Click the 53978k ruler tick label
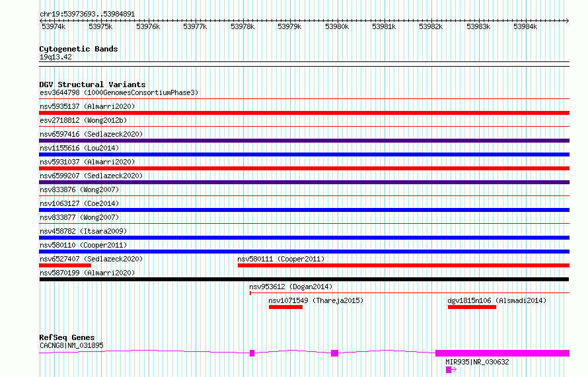The height and width of the screenshot is (377, 588). click(242, 26)
